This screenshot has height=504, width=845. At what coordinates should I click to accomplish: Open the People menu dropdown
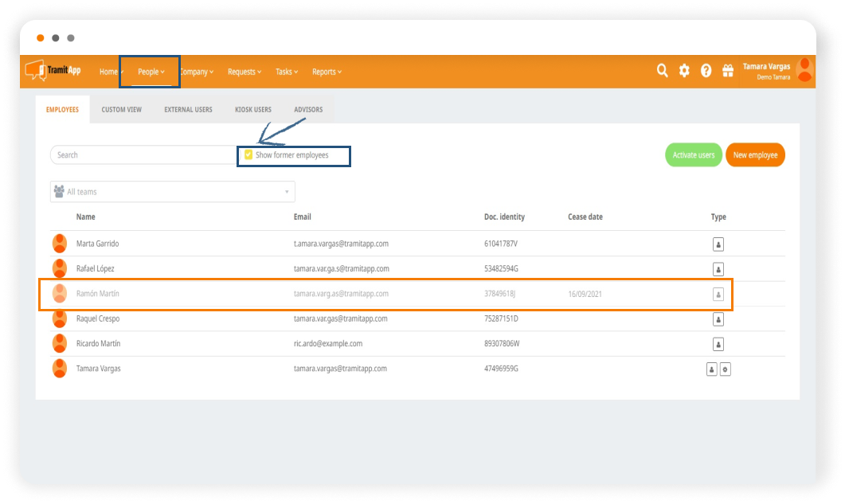click(x=151, y=72)
